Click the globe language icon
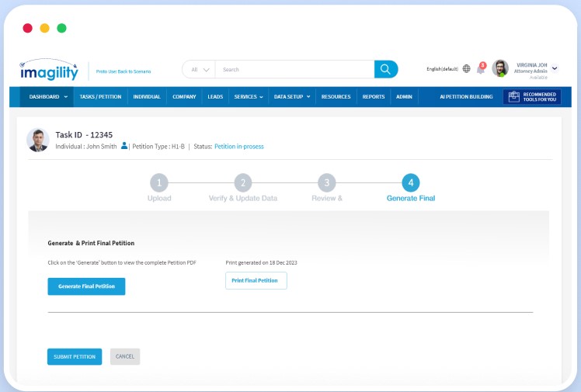This screenshot has width=581, height=392. click(x=466, y=69)
